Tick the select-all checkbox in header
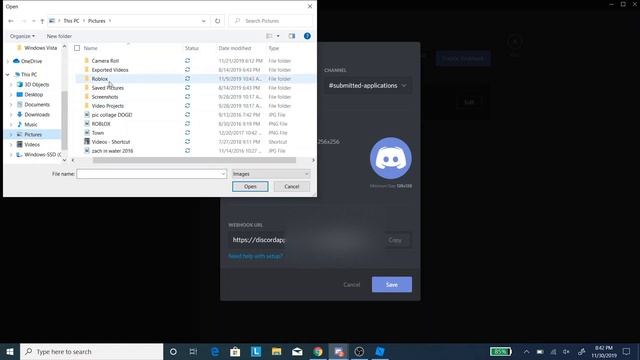This screenshot has height=360, width=640. click(x=77, y=48)
